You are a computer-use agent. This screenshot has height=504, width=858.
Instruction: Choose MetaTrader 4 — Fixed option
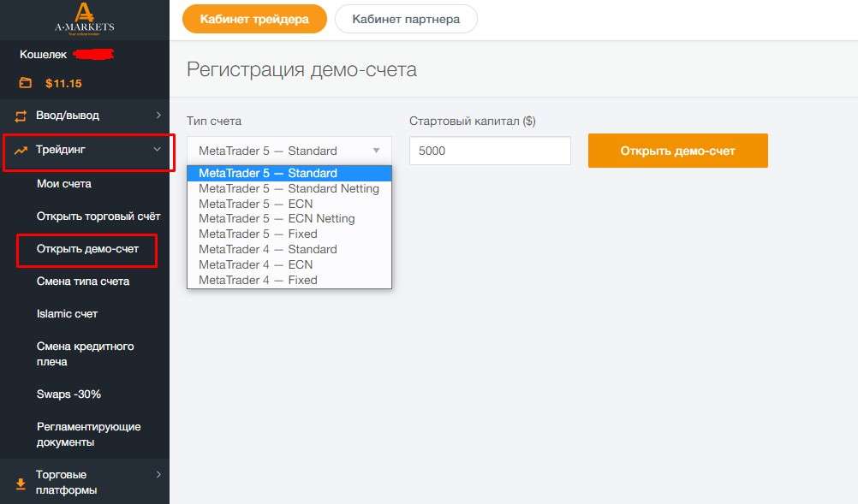coord(289,280)
